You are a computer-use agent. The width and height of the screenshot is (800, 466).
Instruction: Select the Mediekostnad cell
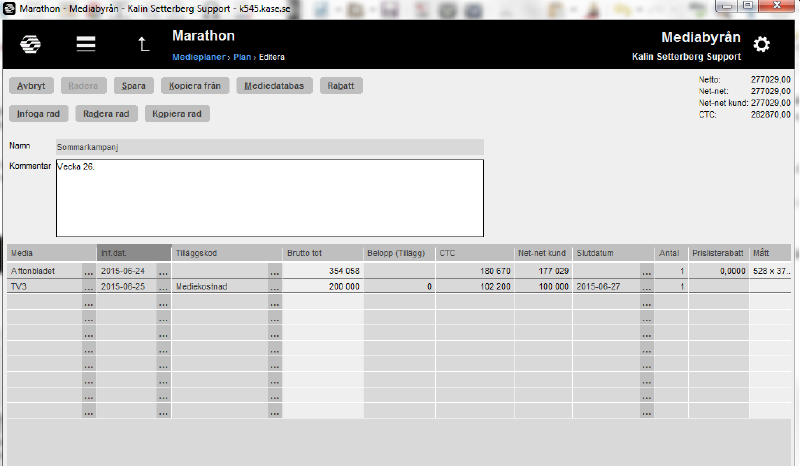220,287
